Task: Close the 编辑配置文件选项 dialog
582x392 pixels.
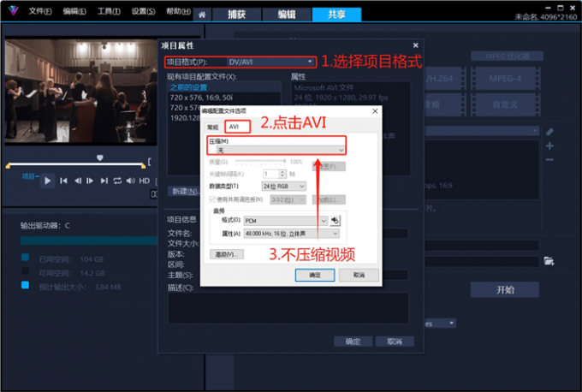Action: pyautogui.click(x=375, y=111)
